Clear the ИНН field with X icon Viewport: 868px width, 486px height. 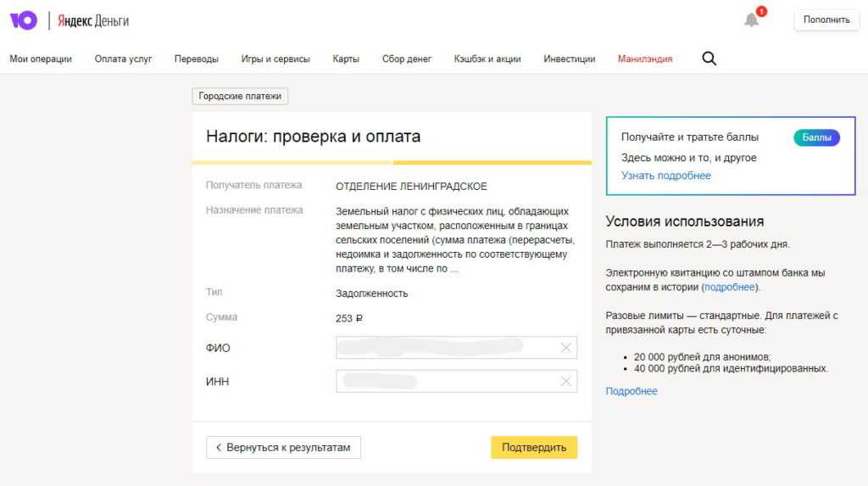coord(566,382)
